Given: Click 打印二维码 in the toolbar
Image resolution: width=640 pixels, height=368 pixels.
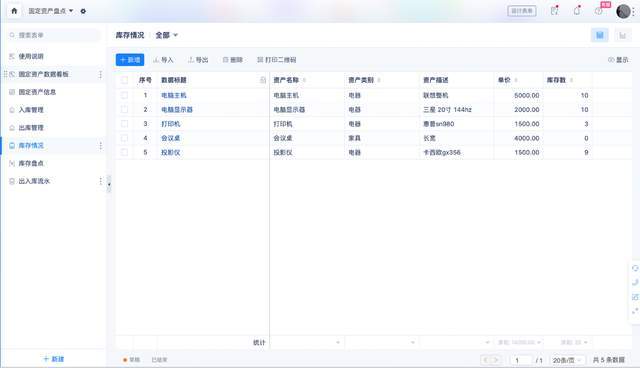Looking at the screenshot, I should [276, 60].
